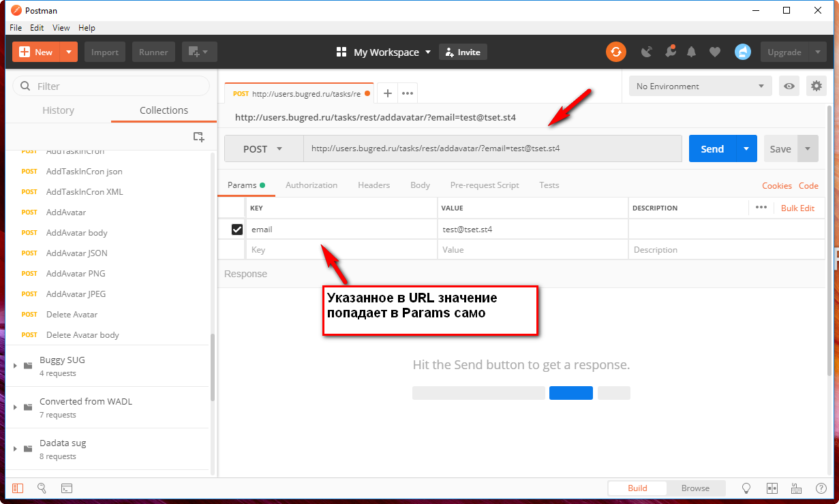This screenshot has height=504, width=839.
Task: Open the tab options ellipsis menu
Action: (408, 93)
